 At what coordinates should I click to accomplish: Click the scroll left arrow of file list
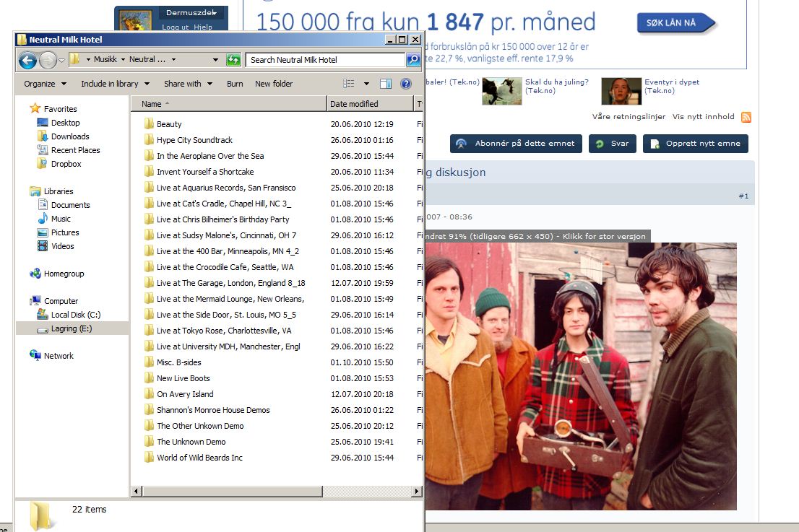(136, 492)
